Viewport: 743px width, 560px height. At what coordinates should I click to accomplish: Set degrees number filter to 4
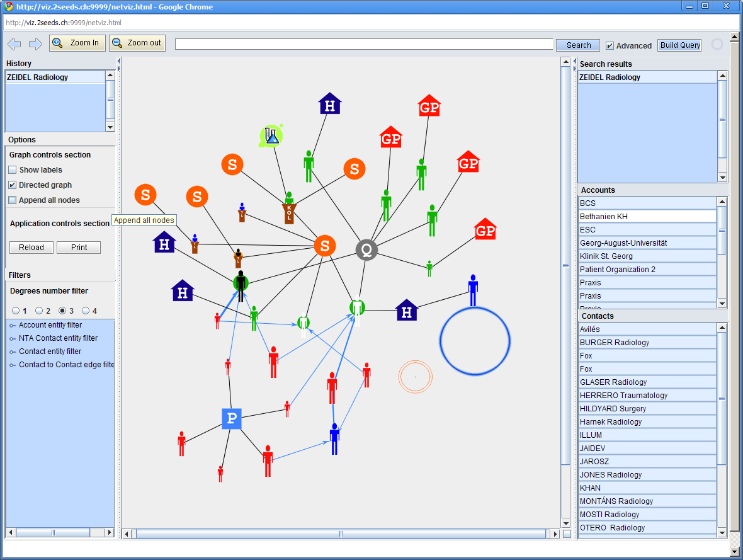pos(86,311)
